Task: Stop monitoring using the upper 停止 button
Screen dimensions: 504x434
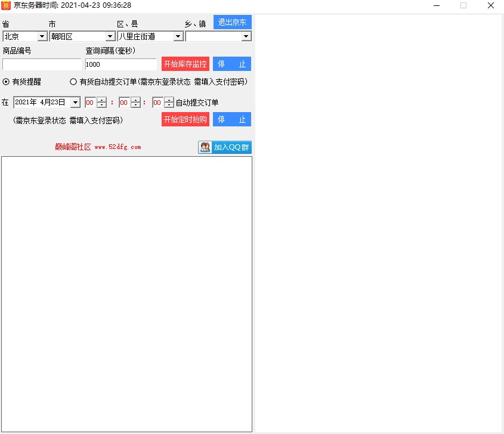Action: tap(232, 64)
